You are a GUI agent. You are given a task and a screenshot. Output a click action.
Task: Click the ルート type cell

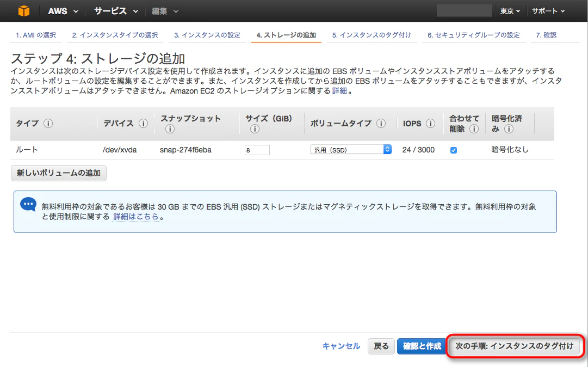pyautogui.click(x=27, y=150)
